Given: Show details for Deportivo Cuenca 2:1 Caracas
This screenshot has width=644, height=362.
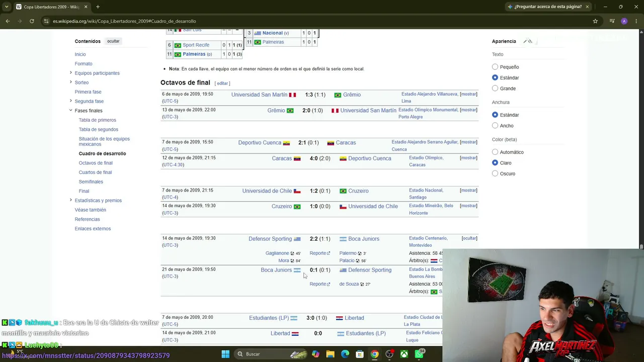Looking at the screenshot, I should point(468,142).
